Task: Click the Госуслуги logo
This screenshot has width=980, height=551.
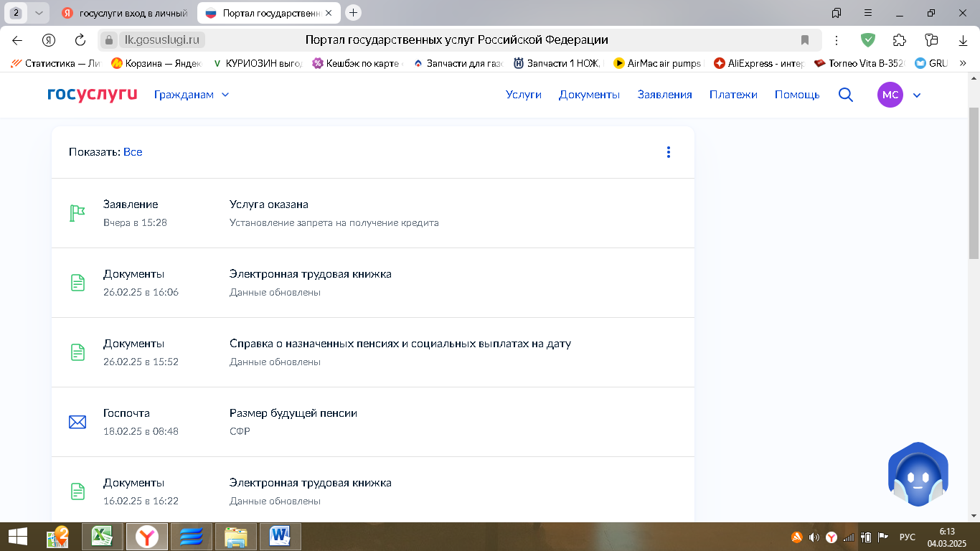Action: [92, 95]
